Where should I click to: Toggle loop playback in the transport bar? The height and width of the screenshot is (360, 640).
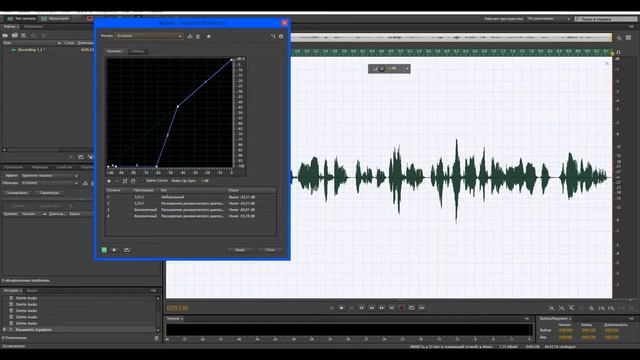click(x=411, y=308)
